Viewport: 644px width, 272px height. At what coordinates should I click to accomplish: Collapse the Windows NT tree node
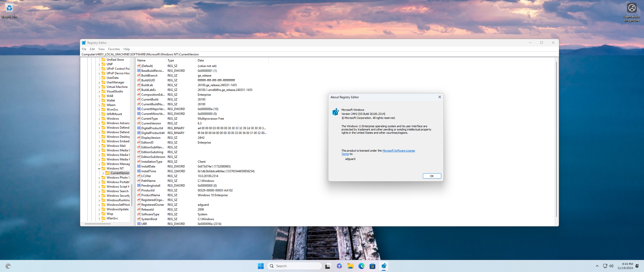(x=99, y=168)
